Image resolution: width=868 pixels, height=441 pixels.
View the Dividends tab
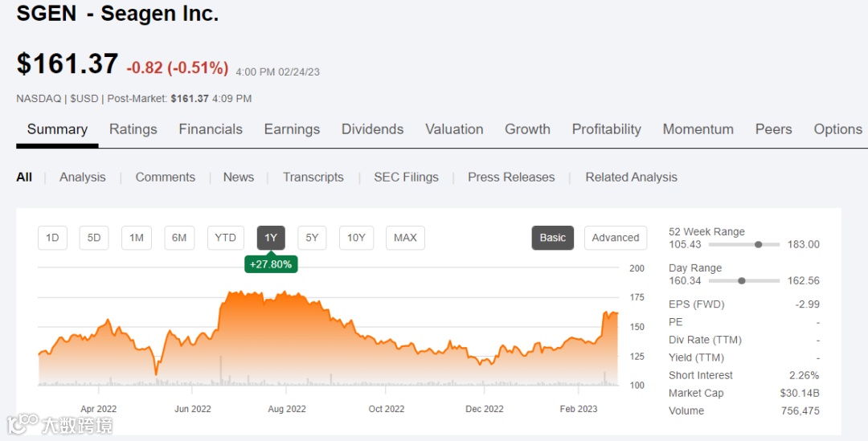(x=372, y=129)
